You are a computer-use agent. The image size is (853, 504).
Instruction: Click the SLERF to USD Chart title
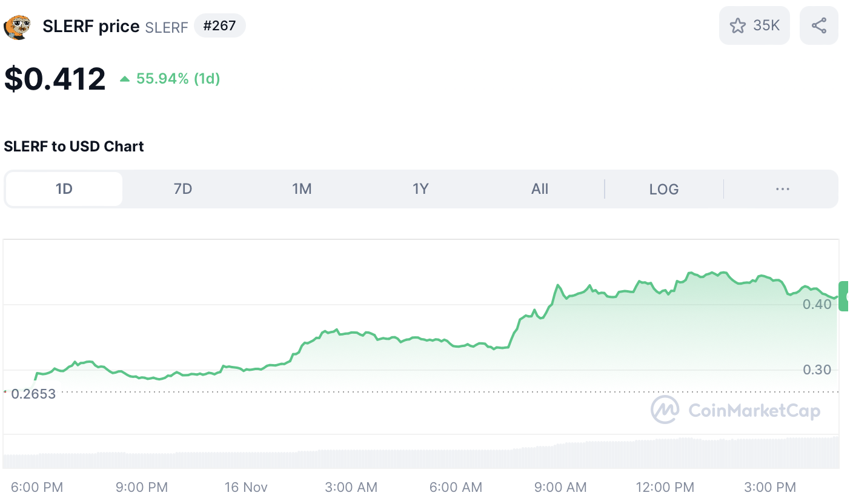click(x=74, y=147)
